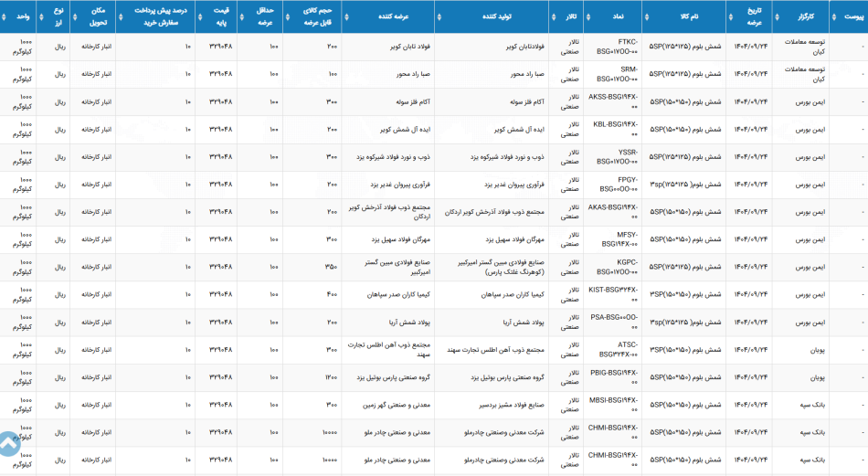
Task: Sort by تاریخ عرضه column arrows
Action: (731, 16)
